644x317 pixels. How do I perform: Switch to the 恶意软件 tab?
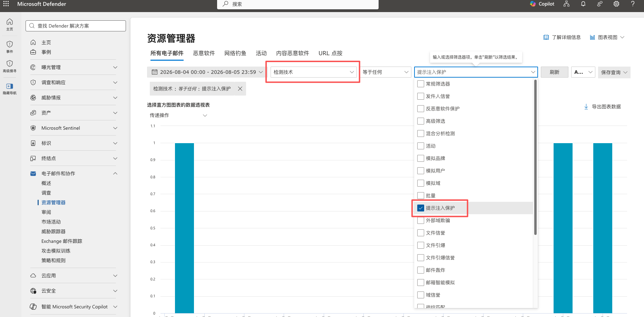point(204,53)
